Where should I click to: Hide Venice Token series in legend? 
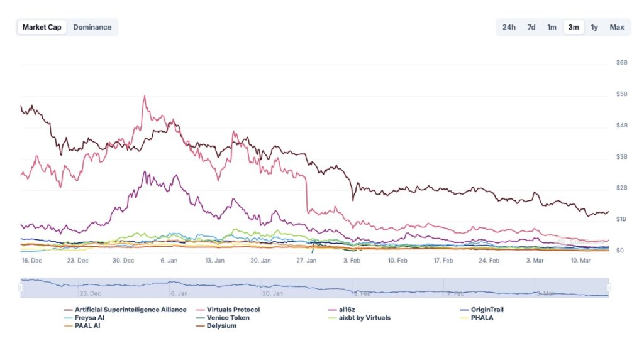coord(223,318)
